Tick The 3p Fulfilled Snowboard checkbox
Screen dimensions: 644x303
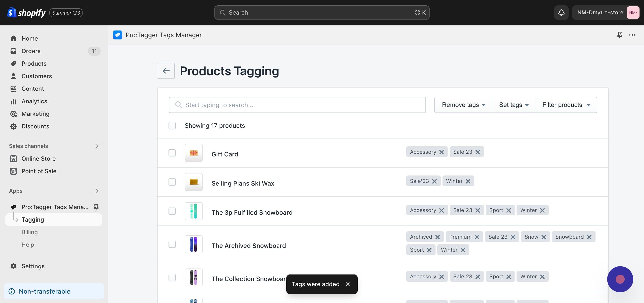point(172,211)
